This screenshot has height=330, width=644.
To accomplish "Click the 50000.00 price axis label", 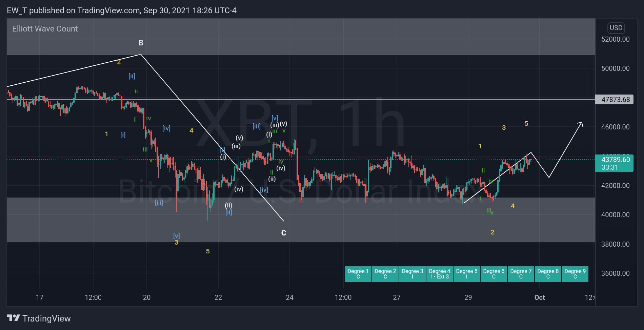I will (x=615, y=68).
